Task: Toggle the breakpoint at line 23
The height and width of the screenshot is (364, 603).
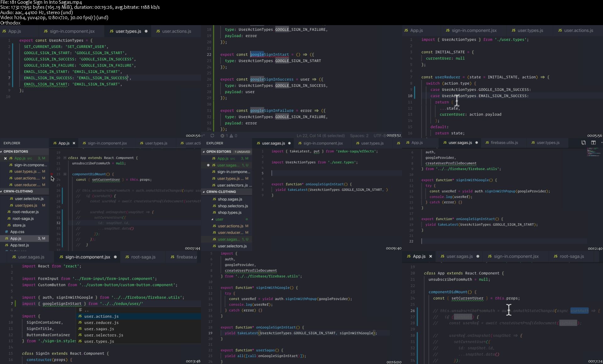Action: tap(52, 174)
